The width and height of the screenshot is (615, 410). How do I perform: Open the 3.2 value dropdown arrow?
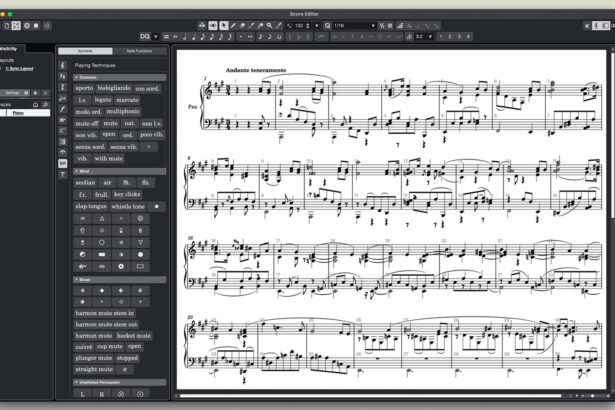[430, 36]
